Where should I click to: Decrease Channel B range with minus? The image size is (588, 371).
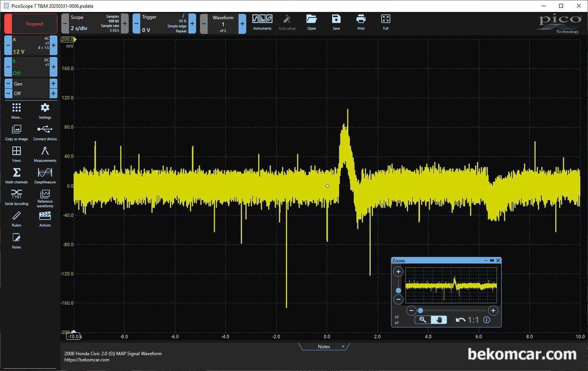[x=8, y=67]
